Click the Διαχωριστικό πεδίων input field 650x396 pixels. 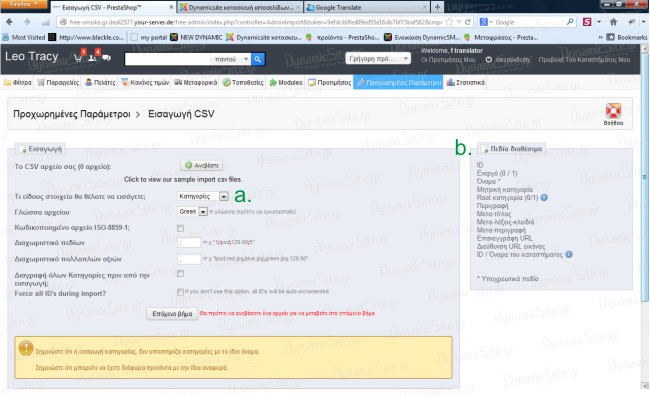[x=189, y=243]
